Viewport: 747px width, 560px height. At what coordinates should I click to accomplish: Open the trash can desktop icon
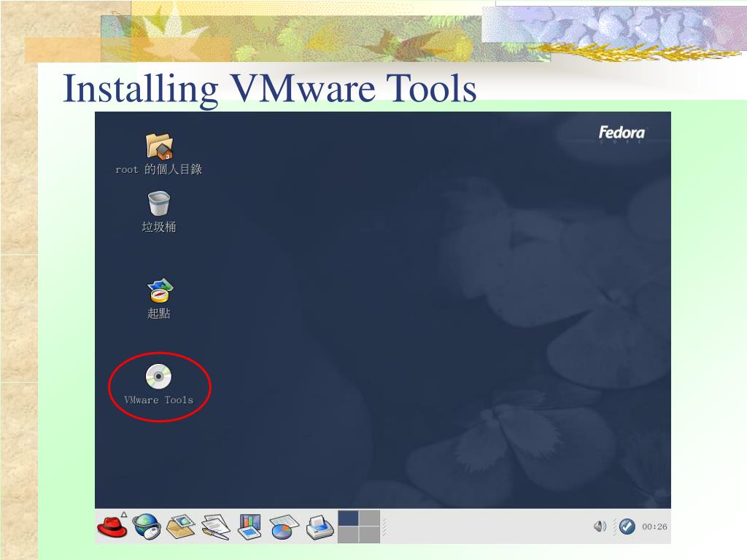click(158, 203)
